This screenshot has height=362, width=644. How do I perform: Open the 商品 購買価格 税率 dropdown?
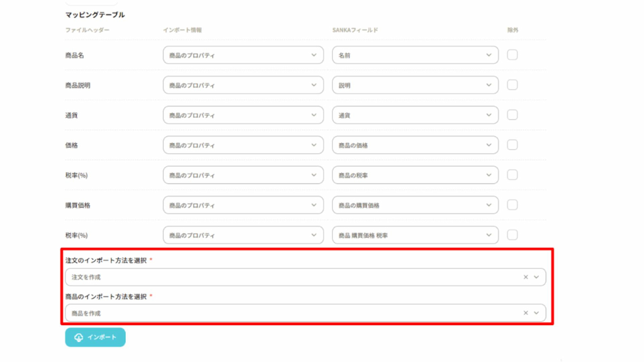click(x=415, y=235)
